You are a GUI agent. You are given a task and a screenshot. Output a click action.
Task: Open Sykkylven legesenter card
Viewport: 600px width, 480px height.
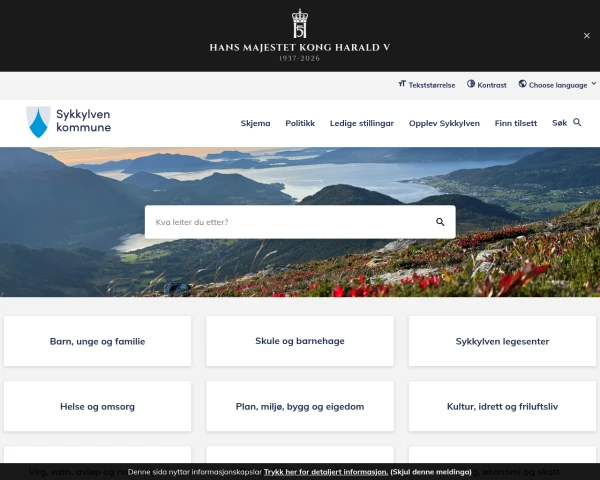[x=502, y=341]
